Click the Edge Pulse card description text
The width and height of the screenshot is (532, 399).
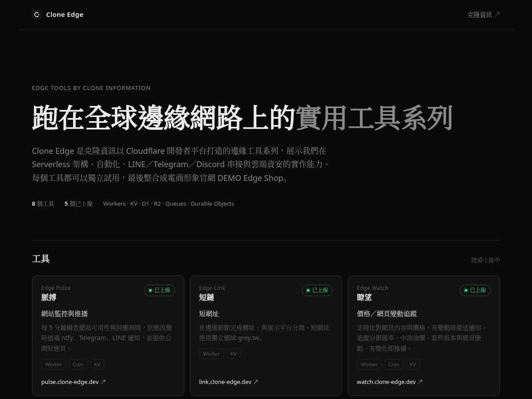click(x=106, y=338)
